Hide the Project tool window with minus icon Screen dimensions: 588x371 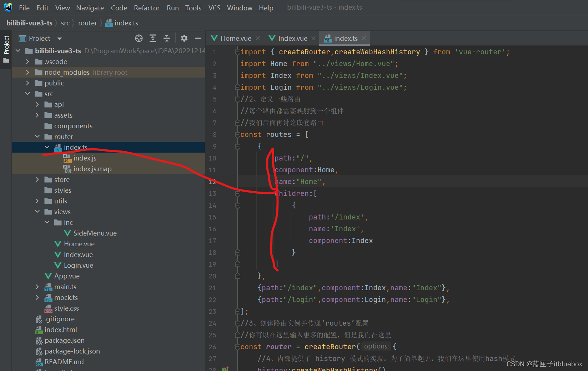[x=198, y=38]
